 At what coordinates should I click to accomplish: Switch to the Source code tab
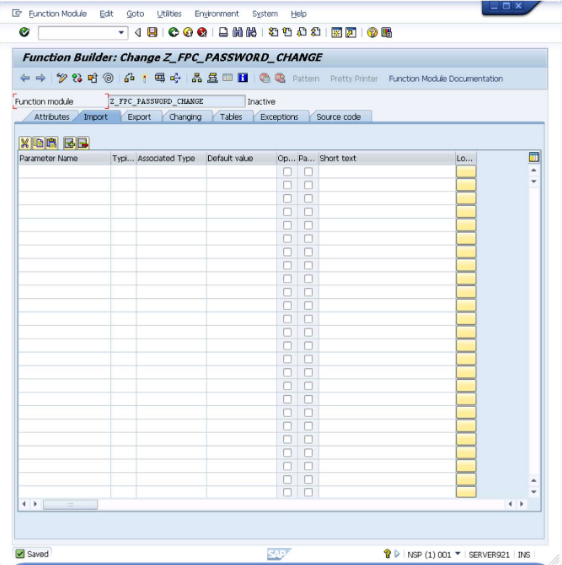point(339,117)
